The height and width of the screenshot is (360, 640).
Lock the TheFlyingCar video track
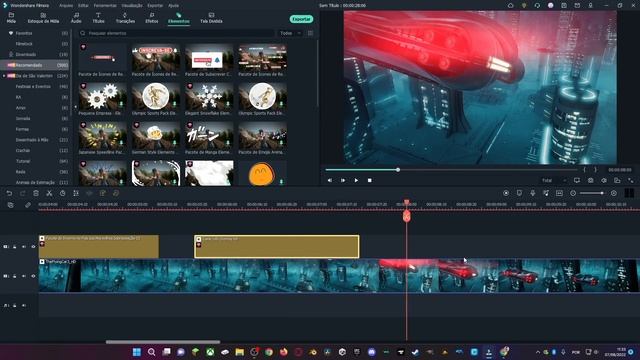[15, 276]
